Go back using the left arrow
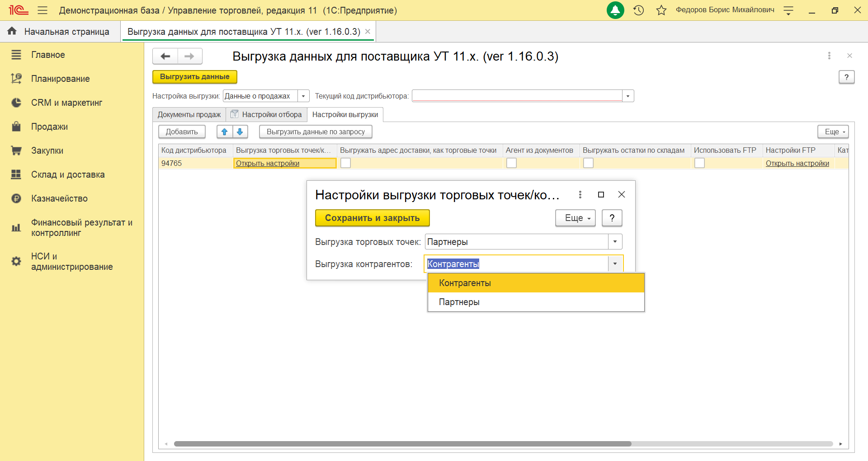This screenshot has height=461, width=868. [165, 56]
